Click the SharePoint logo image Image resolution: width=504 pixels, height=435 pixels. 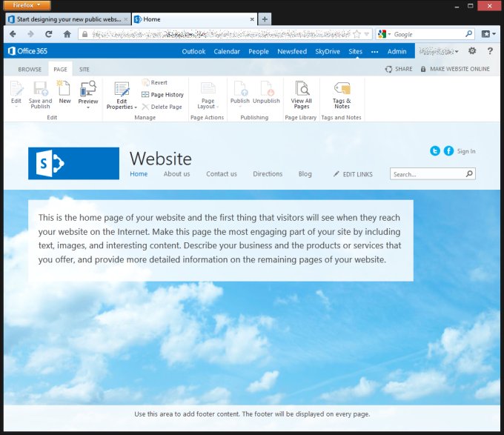(73, 163)
